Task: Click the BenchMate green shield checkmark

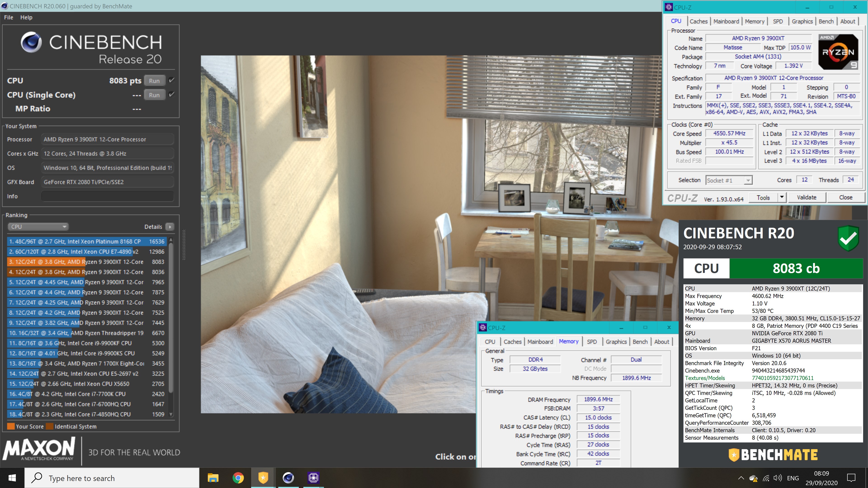Action: pyautogui.click(x=848, y=238)
